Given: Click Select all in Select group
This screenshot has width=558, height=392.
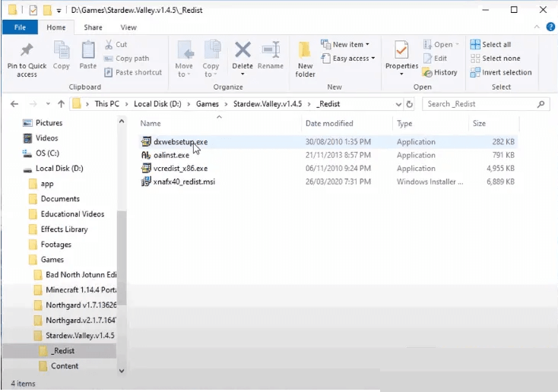Looking at the screenshot, I should point(491,45).
